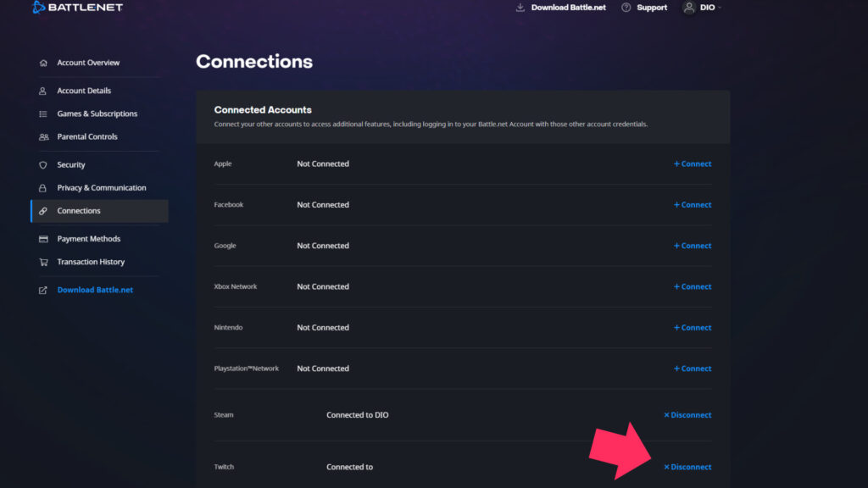Connect a Facebook account

pos(692,204)
